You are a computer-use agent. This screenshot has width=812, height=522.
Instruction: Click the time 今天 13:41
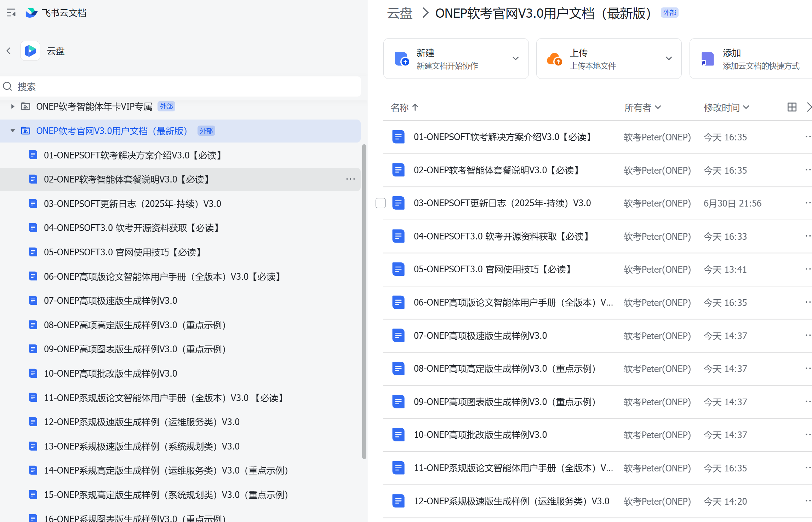(x=725, y=269)
